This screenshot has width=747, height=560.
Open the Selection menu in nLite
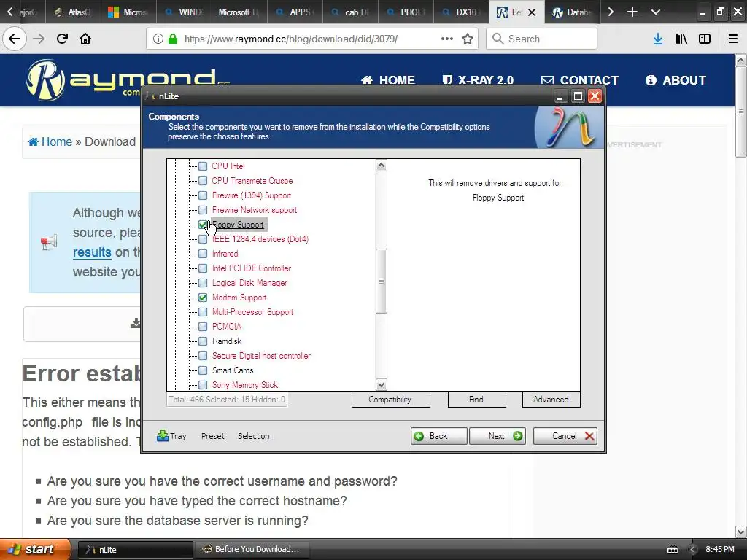(253, 436)
